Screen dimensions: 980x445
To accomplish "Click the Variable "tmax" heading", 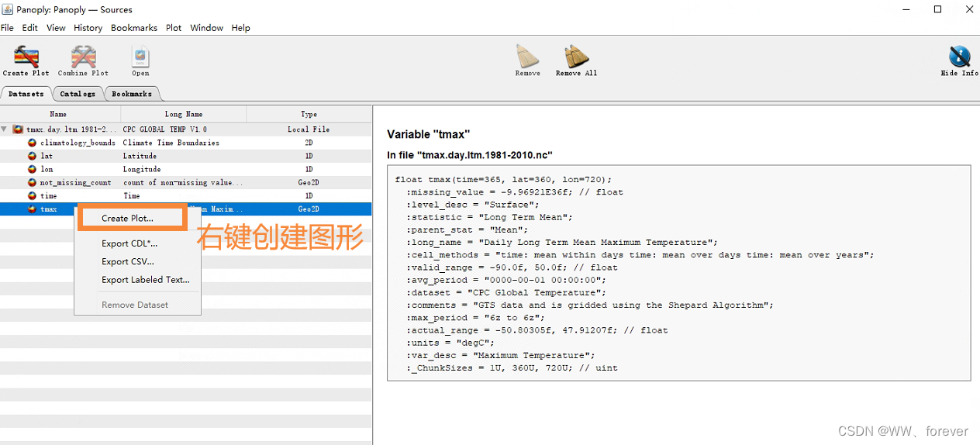I will [428, 135].
